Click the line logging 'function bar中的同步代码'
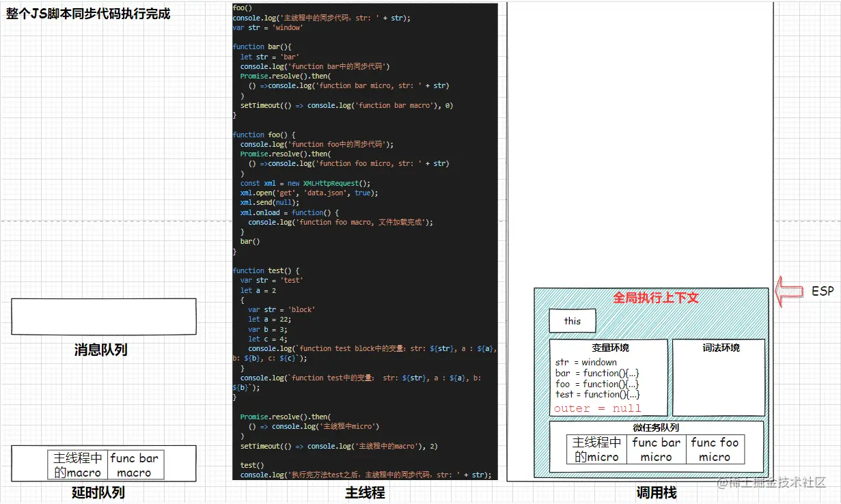Image resolution: width=841 pixels, height=504 pixels. tap(315, 66)
